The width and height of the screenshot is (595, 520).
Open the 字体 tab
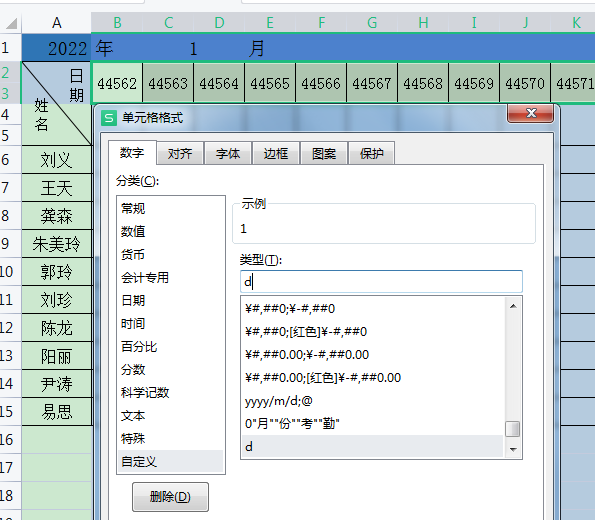click(x=228, y=153)
